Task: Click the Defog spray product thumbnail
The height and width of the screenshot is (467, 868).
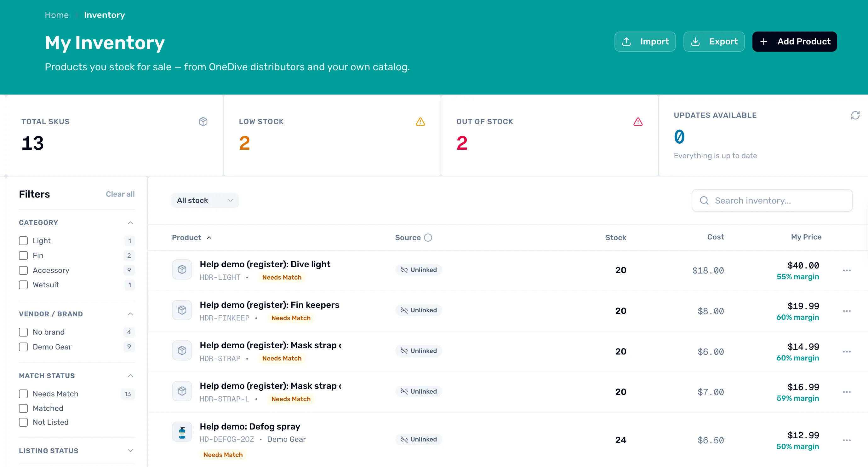Action: pyautogui.click(x=182, y=432)
